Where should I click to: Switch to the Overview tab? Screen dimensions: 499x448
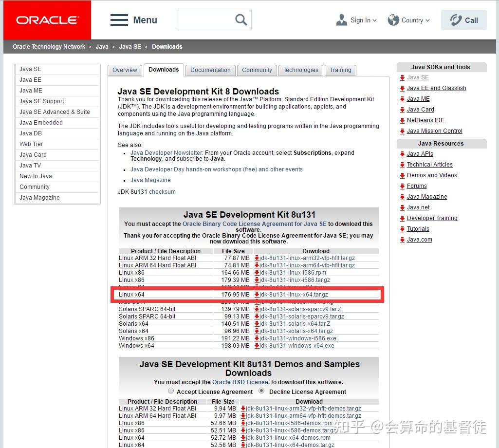tap(125, 70)
